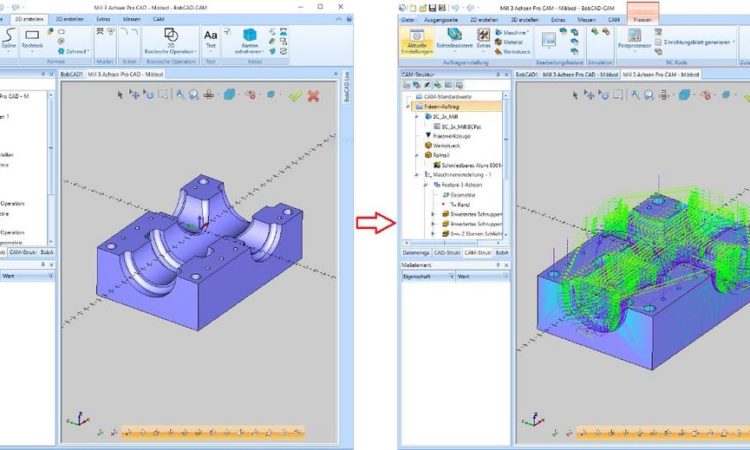Click the red X cancel icon
Image resolution: width=750 pixels, height=450 pixels.
(313, 95)
